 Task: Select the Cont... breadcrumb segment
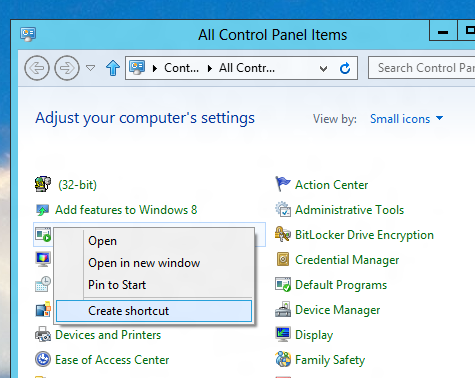point(181,68)
